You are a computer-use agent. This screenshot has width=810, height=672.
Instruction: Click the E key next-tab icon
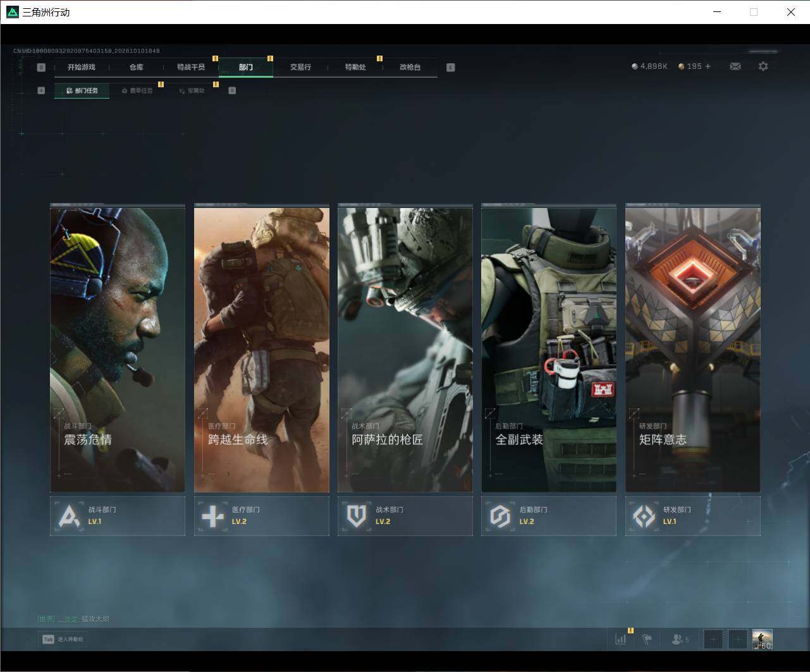pos(450,67)
